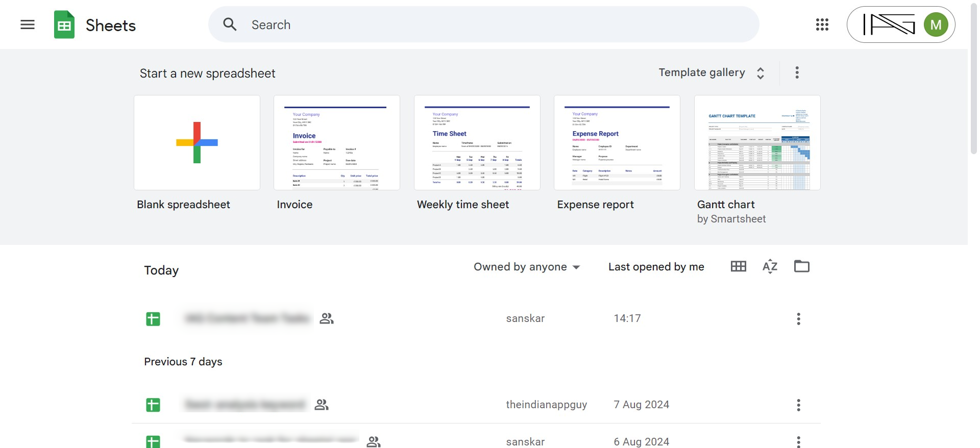Open the A-Z sort options
This screenshot has height=448, width=980.
(x=770, y=266)
